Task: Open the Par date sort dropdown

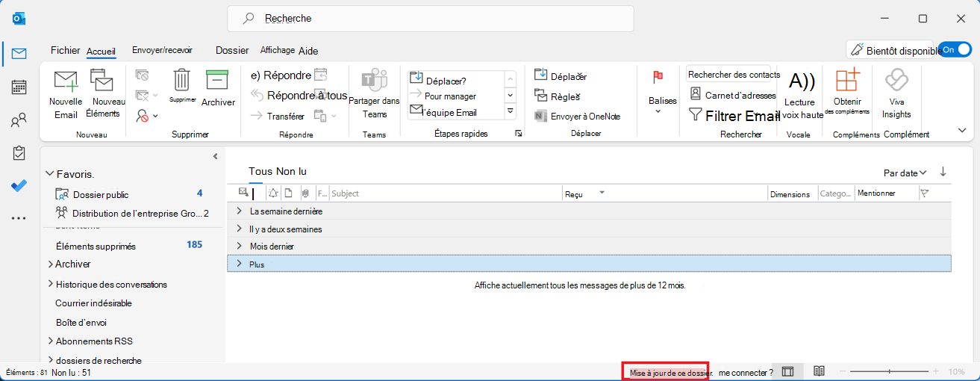Action: coord(905,173)
